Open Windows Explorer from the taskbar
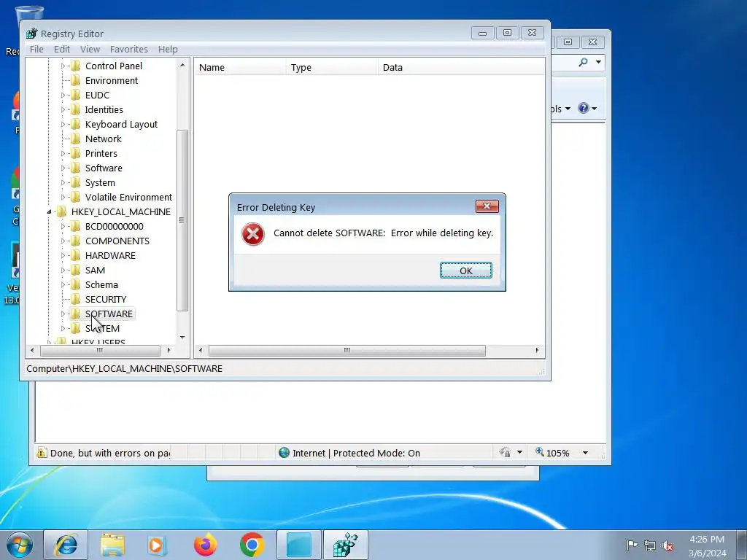Image resolution: width=747 pixels, height=560 pixels. point(112,545)
